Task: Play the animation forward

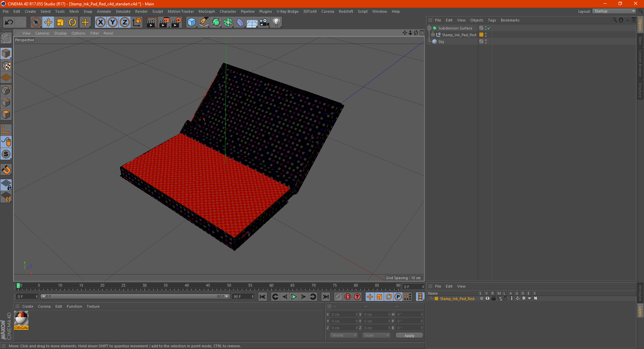Action: coord(294,297)
